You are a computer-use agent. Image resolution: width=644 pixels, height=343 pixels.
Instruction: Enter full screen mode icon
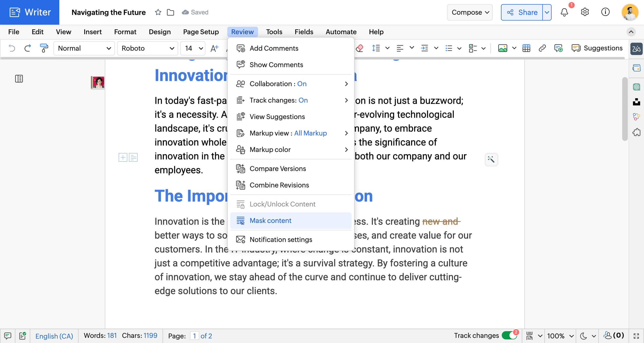coord(636,336)
